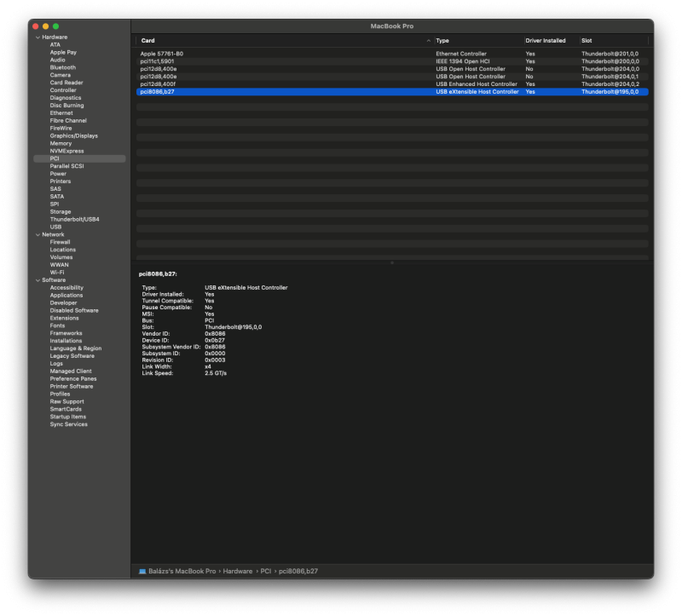Select pci12d8,400e row with slot Thunderbolt@204,0,0
This screenshot has width=682, height=616.
pos(392,69)
